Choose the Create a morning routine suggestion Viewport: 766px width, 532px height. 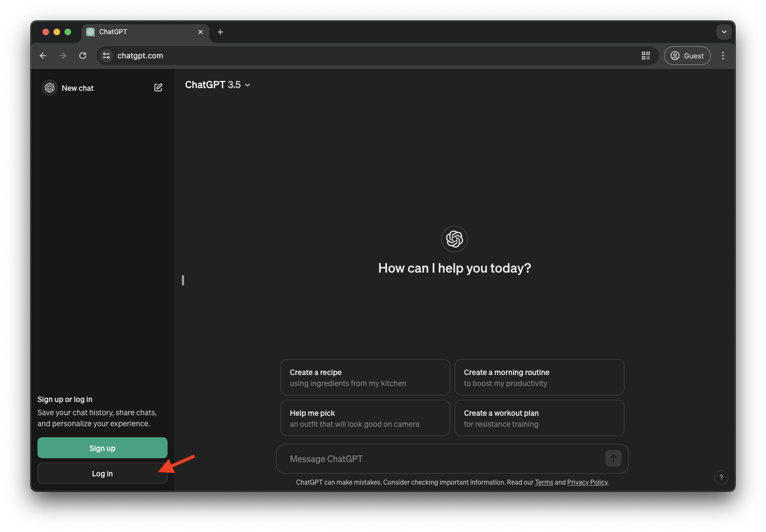coord(540,377)
